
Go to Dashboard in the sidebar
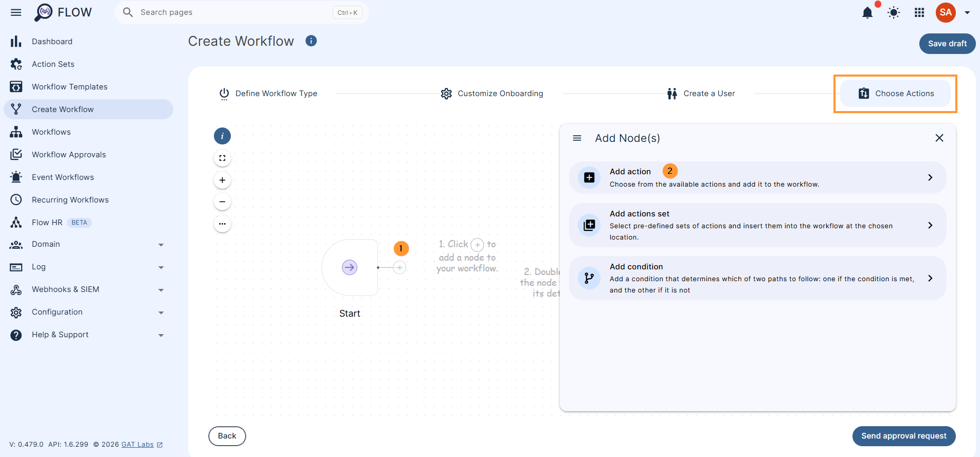pos(88,42)
